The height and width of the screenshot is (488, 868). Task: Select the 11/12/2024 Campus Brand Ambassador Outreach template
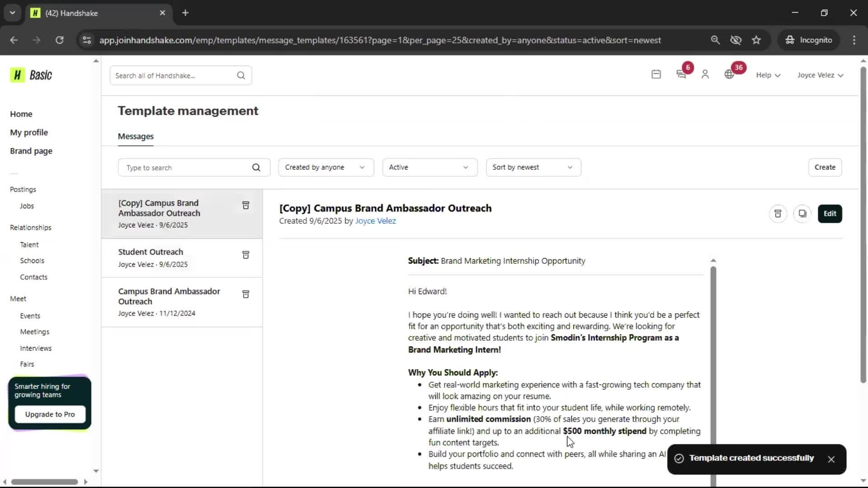pyautogui.click(x=182, y=302)
